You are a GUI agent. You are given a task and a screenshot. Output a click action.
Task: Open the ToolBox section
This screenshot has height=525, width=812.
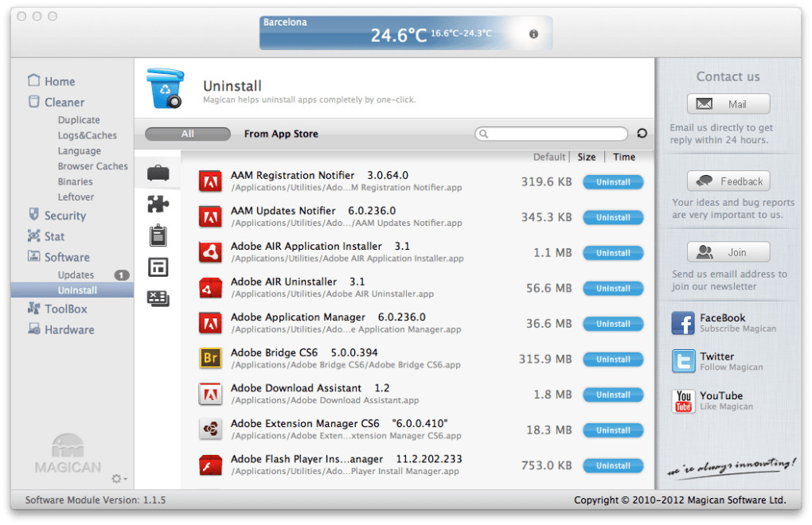(57, 309)
